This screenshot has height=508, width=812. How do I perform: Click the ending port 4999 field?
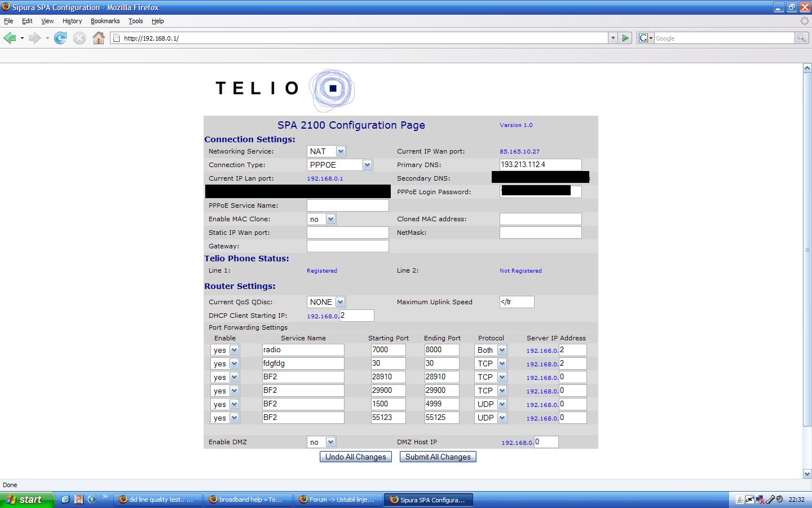click(442, 404)
